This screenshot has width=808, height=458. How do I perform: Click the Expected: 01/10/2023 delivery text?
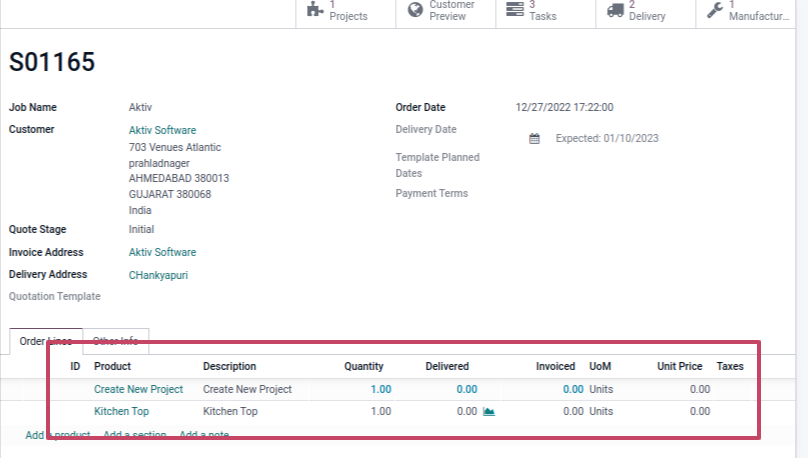(607, 139)
